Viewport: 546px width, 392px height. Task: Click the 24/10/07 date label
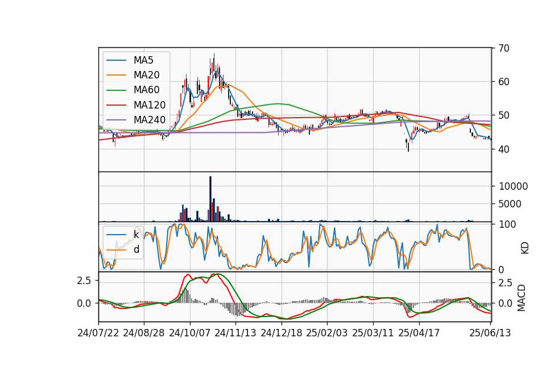(x=190, y=333)
